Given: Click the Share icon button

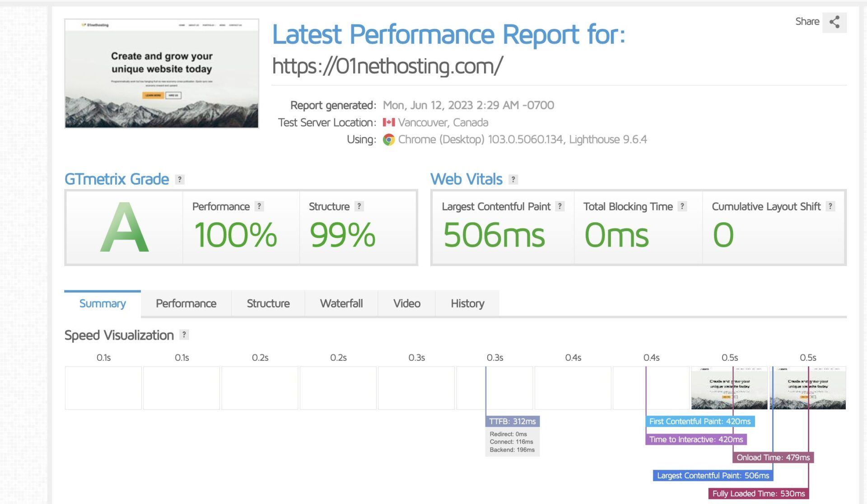Looking at the screenshot, I should coord(834,22).
